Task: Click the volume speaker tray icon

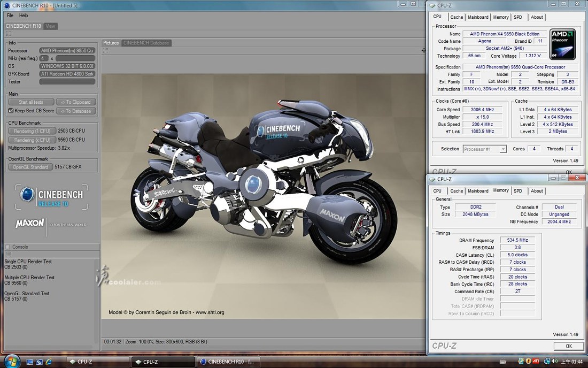Action: [555, 361]
